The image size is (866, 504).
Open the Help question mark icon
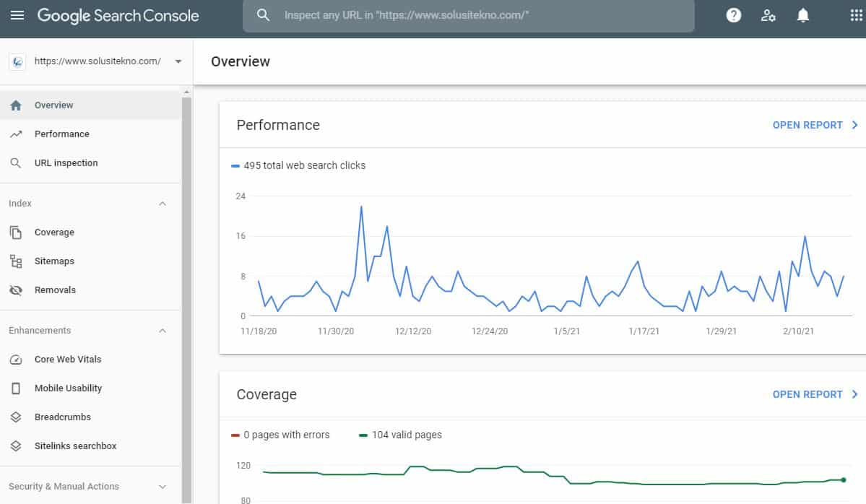point(733,15)
